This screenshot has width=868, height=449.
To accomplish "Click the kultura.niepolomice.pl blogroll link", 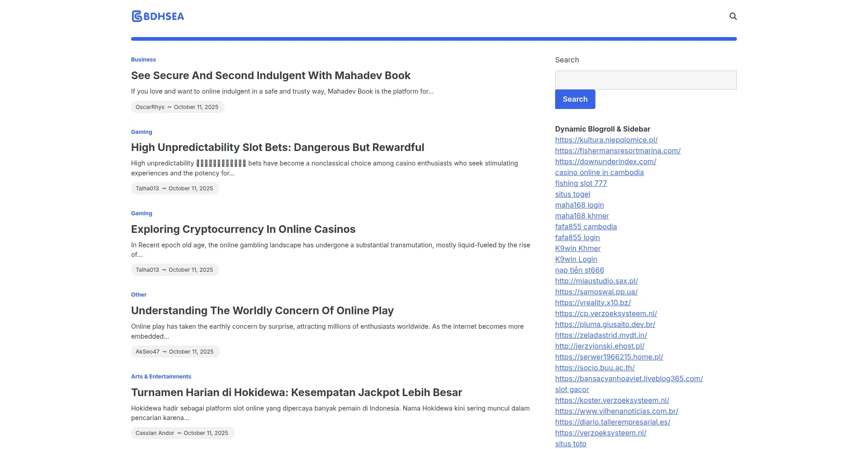I will click(606, 140).
